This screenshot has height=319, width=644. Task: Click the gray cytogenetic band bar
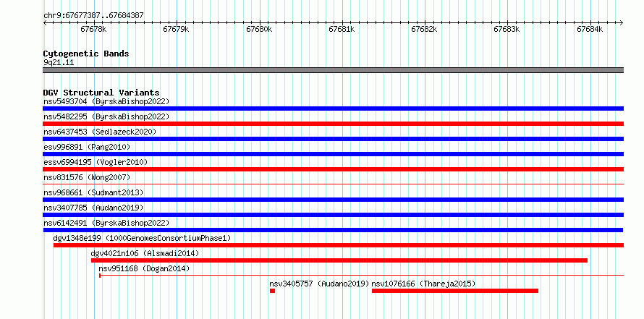pyautogui.click(x=333, y=70)
